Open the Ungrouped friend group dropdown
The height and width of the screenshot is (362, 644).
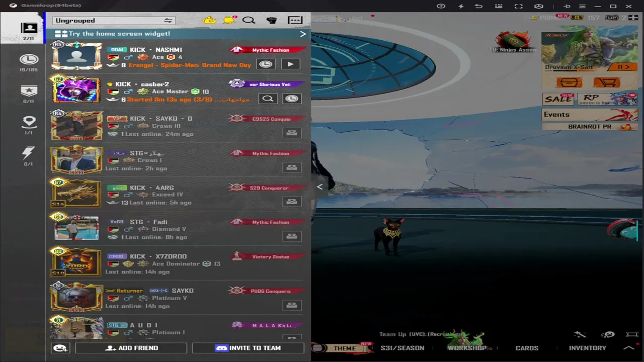click(x=114, y=21)
